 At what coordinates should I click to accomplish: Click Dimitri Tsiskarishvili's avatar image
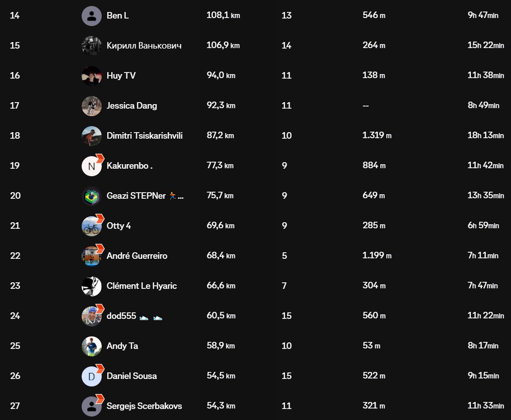92,136
